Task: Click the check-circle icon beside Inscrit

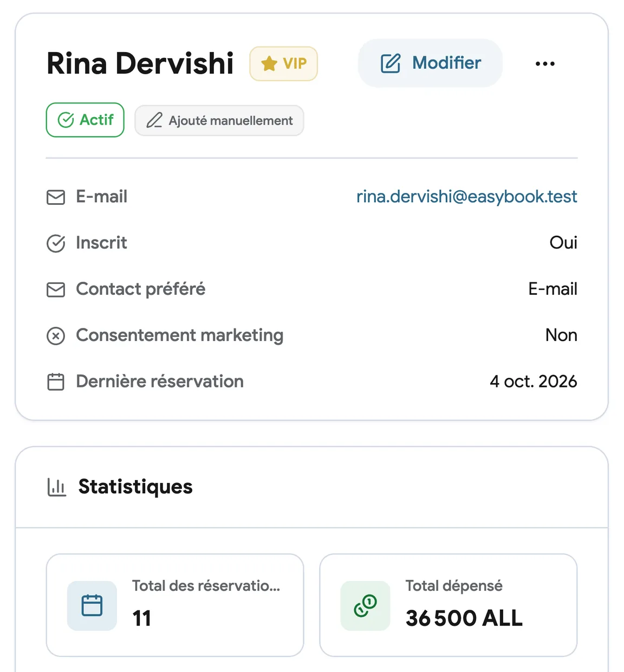Action: coord(56,243)
